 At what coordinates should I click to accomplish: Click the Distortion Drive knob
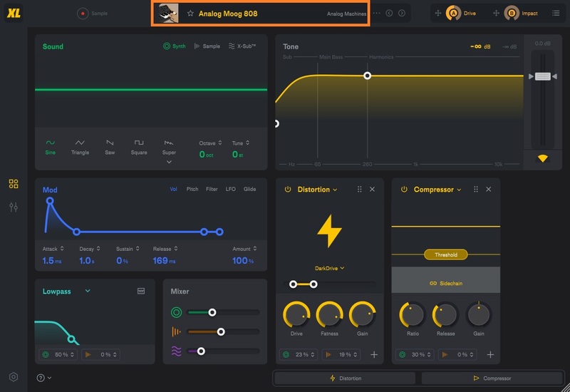296,314
